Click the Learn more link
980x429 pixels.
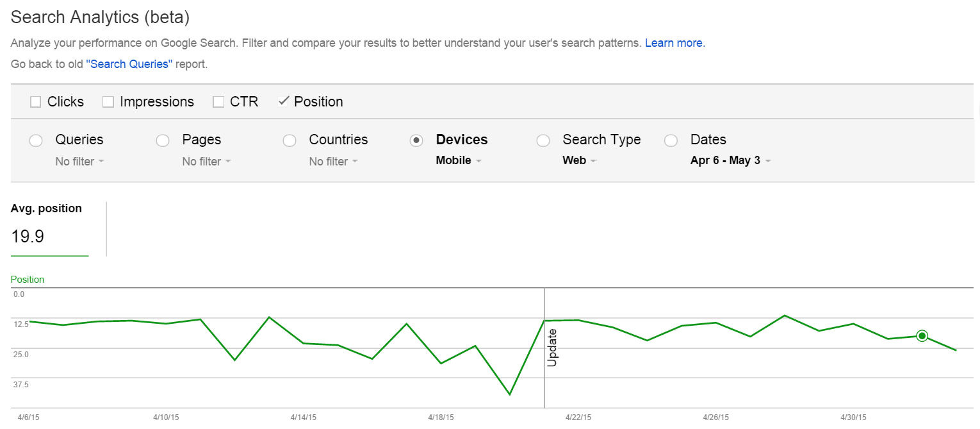(x=674, y=42)
